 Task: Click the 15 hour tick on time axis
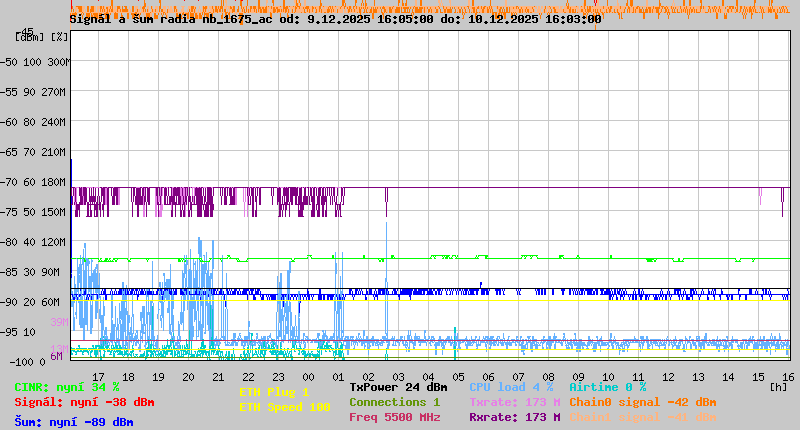click(758, 376)
